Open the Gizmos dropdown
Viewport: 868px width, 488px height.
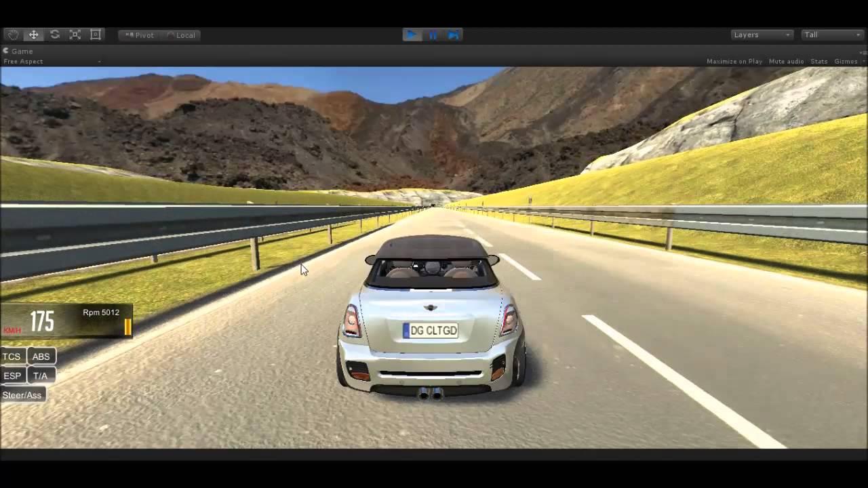(848, 62)
